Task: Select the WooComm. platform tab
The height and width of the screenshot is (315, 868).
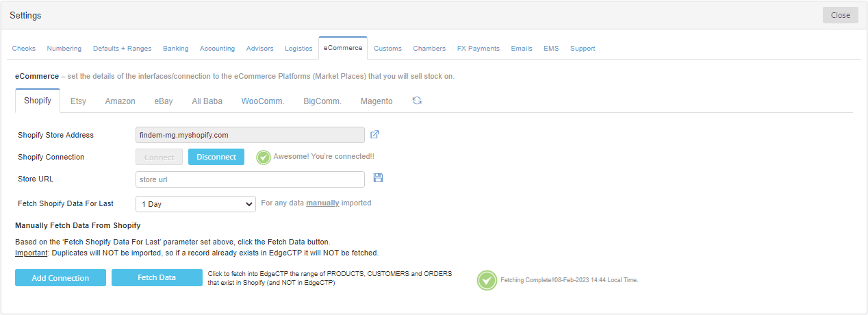Action: [263, 101]
